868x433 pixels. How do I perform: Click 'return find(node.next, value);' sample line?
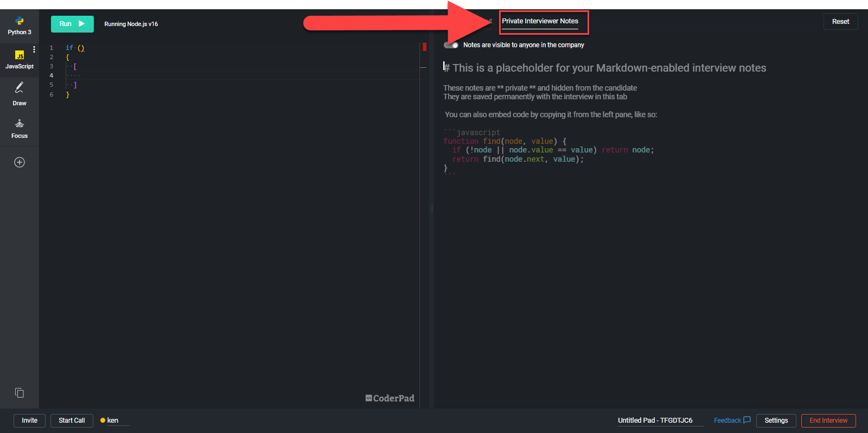tap(518, 159)
